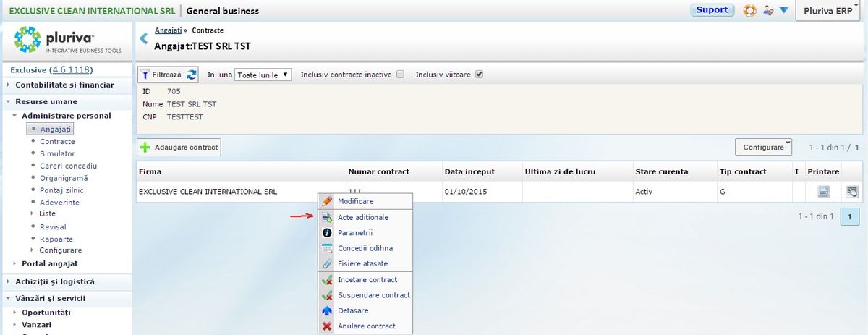Click the Suport button

click(712, 10)
